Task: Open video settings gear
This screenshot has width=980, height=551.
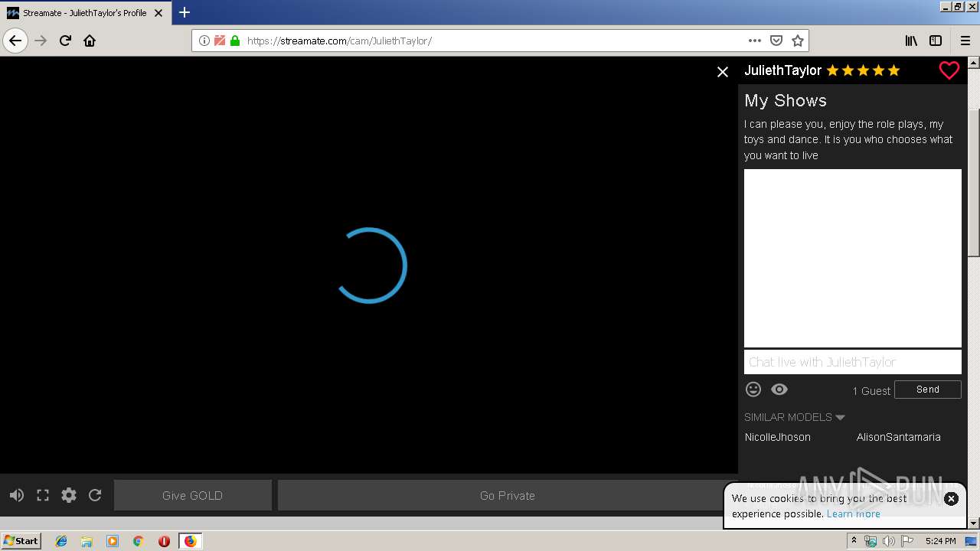Action: point(69,495)
